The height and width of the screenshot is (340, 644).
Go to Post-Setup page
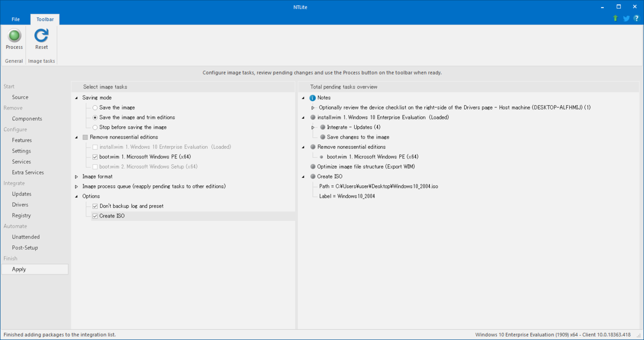point(25,248)
